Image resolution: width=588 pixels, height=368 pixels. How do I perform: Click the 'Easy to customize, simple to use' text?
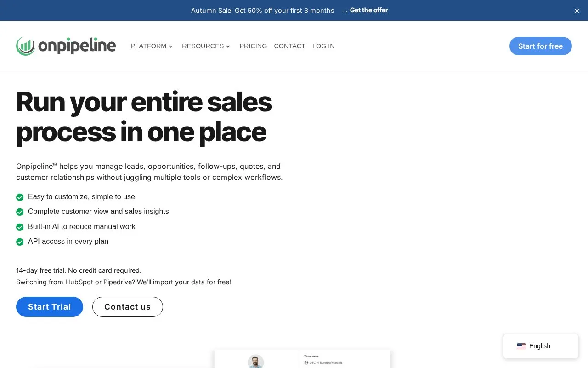pos(81,197)
